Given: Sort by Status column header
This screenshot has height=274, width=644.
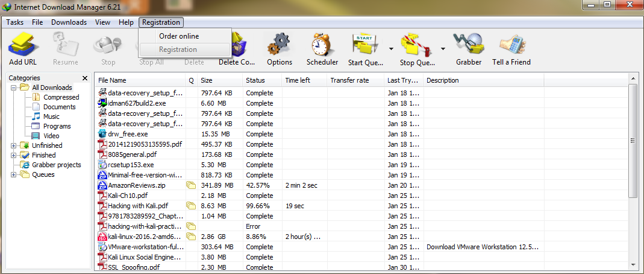Looking at the screenshot, I should pyautogui.click(x=263, y=81).
